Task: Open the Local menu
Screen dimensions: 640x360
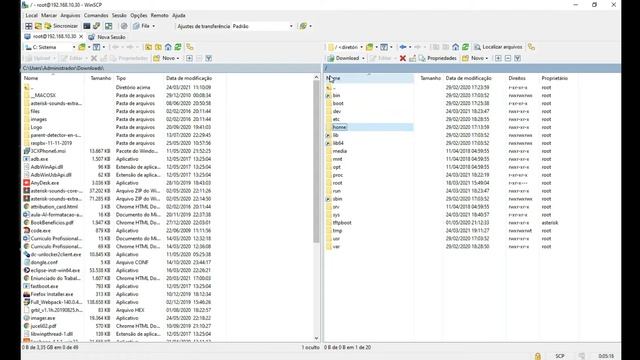Action: (31, 16)
